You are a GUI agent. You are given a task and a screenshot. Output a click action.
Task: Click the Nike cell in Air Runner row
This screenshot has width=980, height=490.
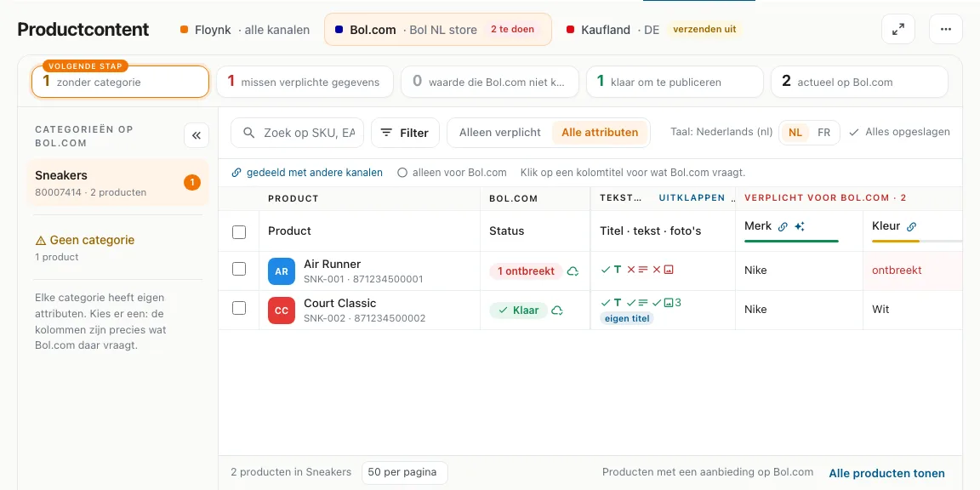[x=799, y=271]
